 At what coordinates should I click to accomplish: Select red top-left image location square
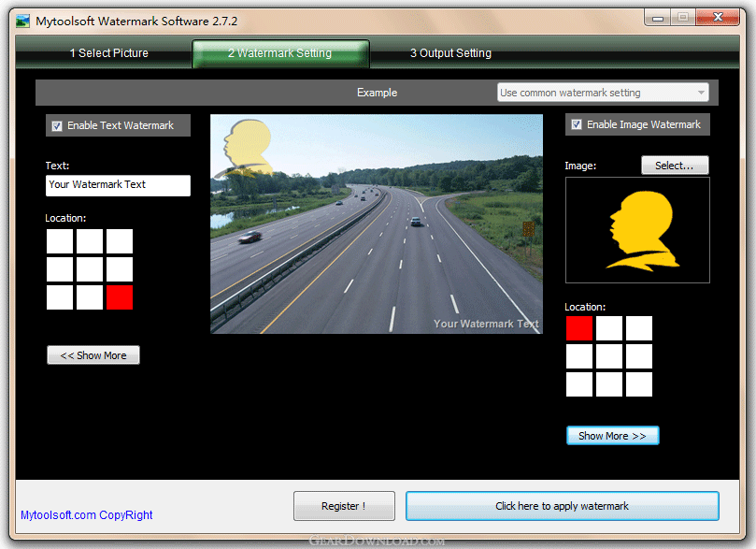pyautogui.click(x=579, y=328)
